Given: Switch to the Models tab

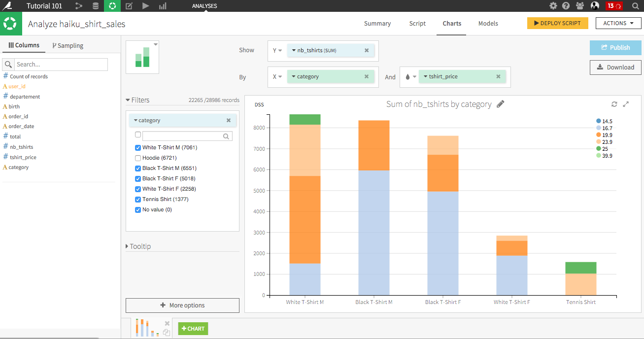Looking at the screenshot, I should click(x=488, y=23).
